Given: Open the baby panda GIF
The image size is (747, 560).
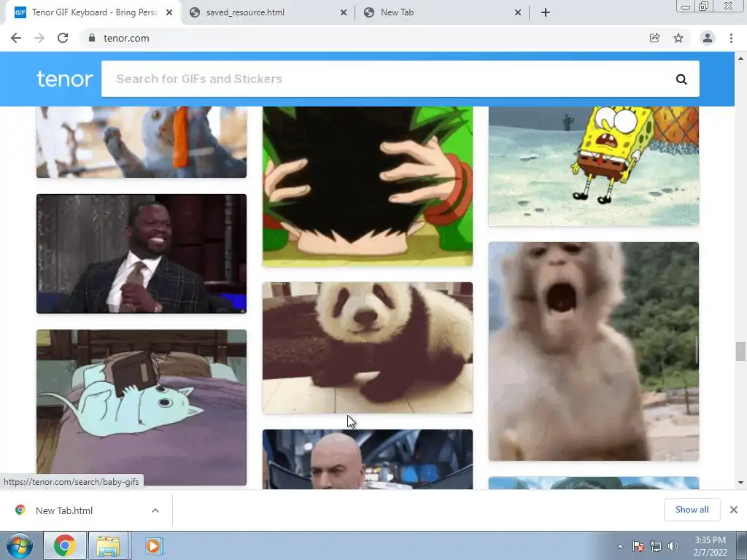Looking at the screenshot, I should (x=368, y=347).
